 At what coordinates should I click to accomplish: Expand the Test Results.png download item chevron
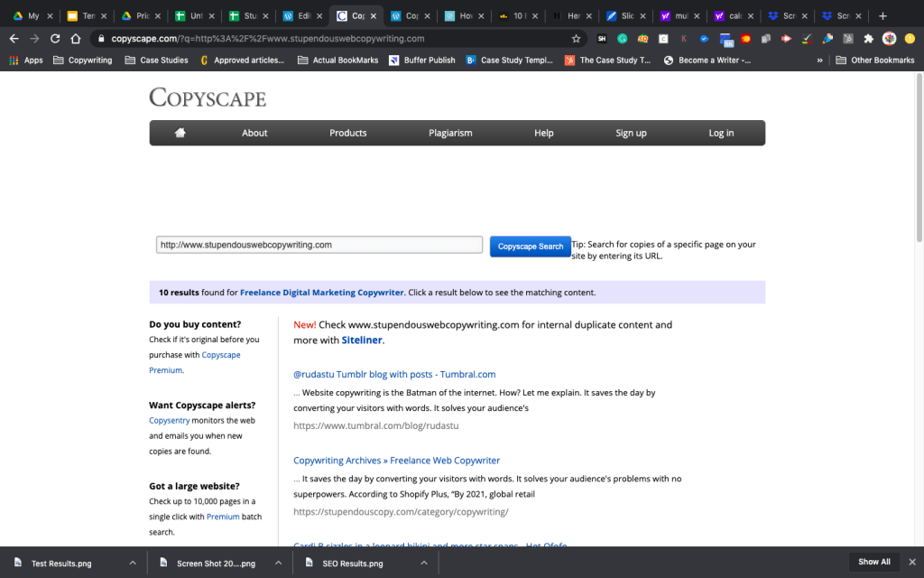pyautogui.click(x=132, y=561)
